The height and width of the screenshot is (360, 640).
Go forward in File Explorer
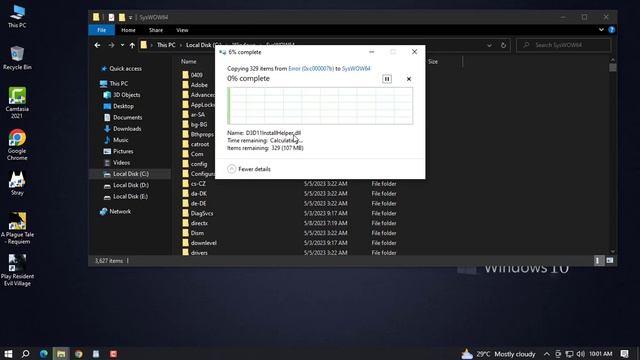coord(111,45)
